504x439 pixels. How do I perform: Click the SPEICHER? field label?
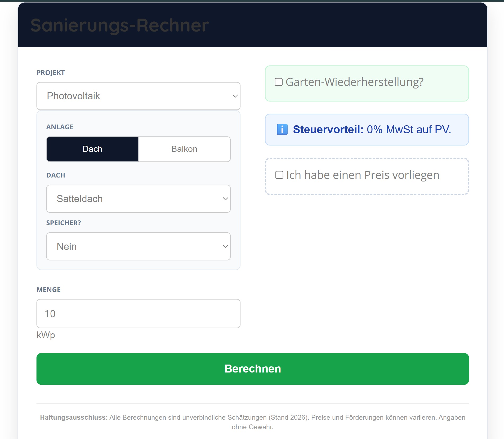click(64, 223)
